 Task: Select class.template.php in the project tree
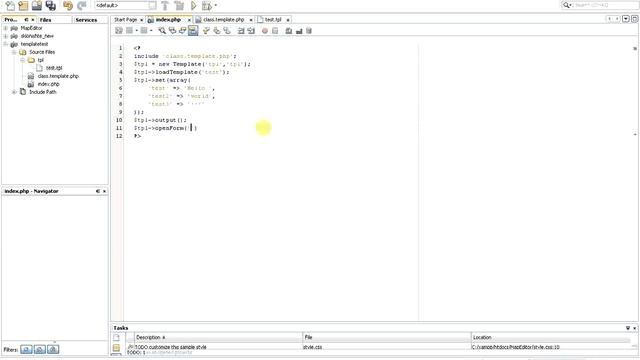click(58, 76)
